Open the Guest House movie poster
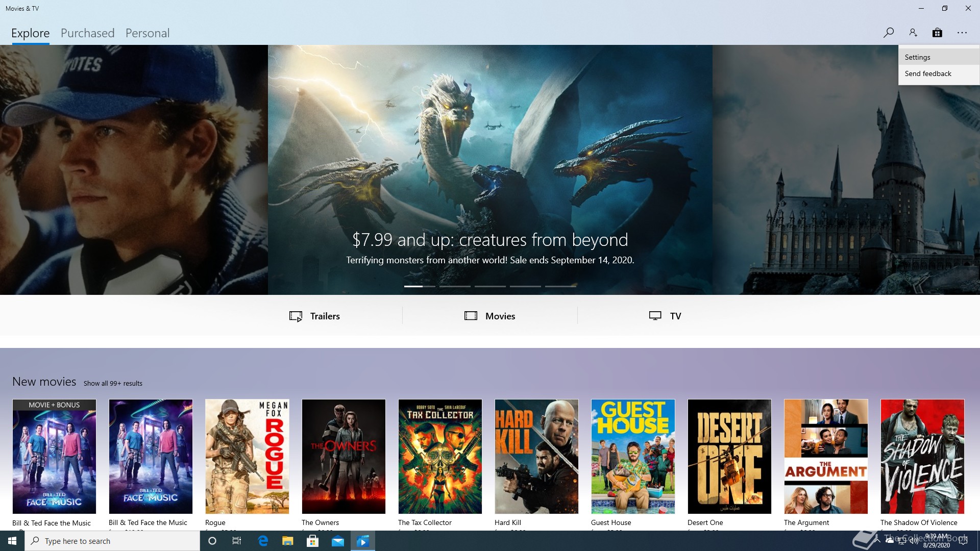The image size is (980, 551). click(633, 457)
